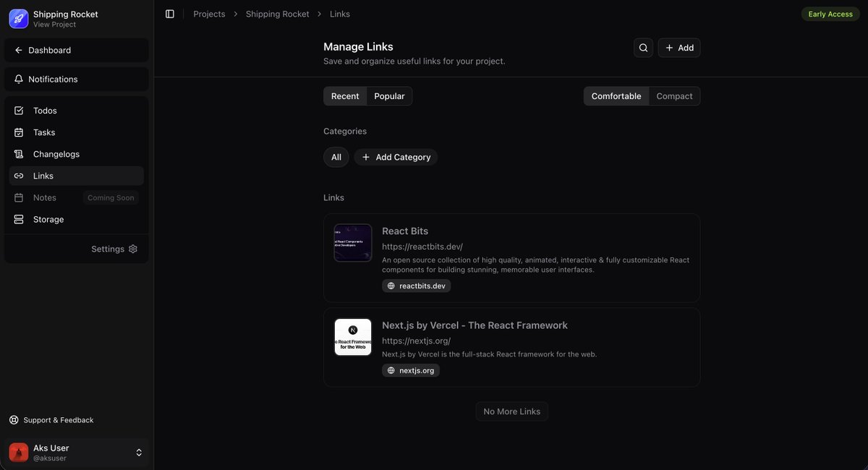The height and width of the screenshot is (470, 868).
Task: Toggle the sidebar panel icon
Action: 170,14
